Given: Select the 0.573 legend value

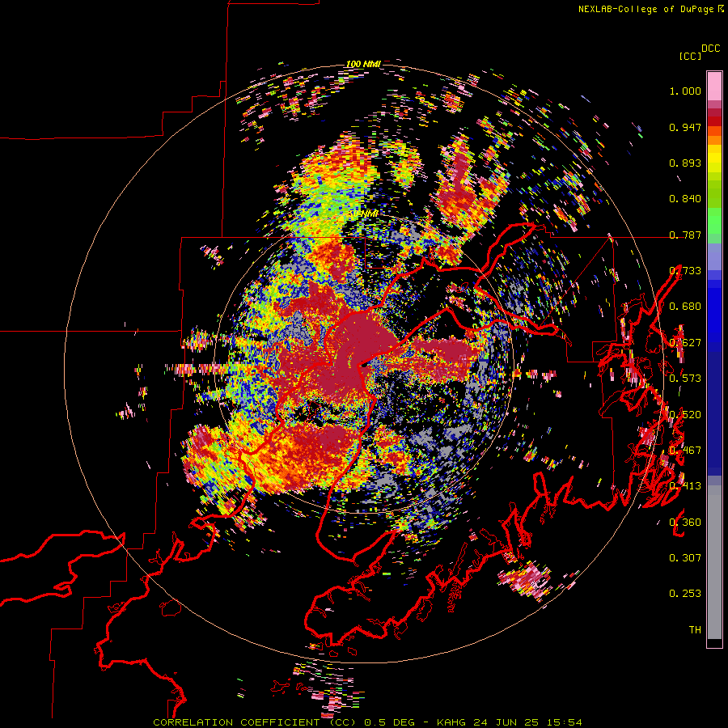Looking at the screenshot, I should tap(685, 379).
